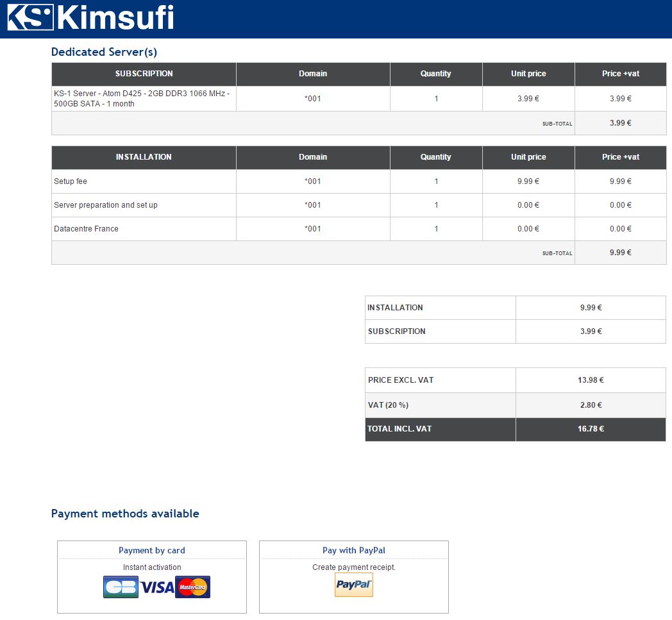Click KS-1 Server domain *001
This screenshot has width=672, height=620.
click(312, 99)
